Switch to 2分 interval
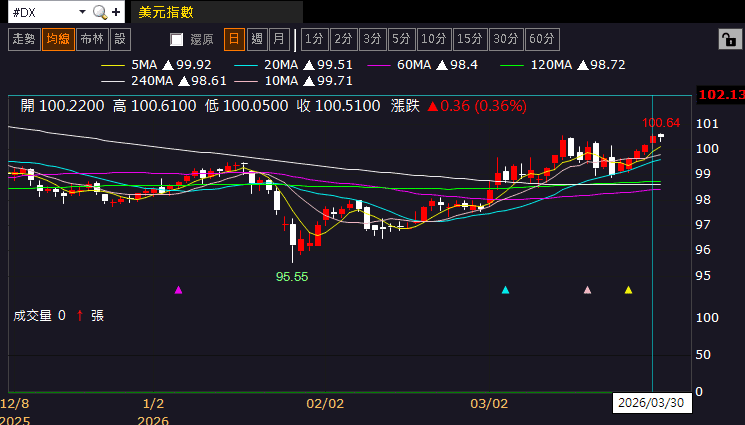745x425 pixels. [344, 39]
